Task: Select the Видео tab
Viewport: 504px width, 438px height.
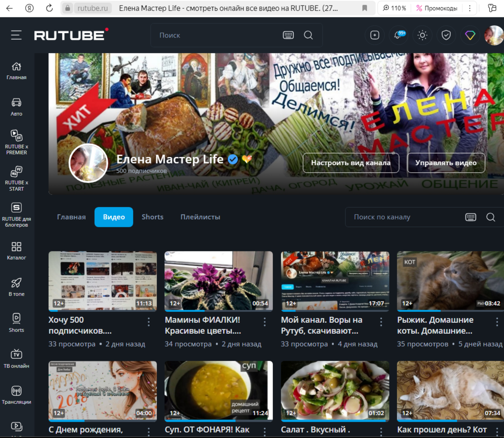Action: click(114, 217)
